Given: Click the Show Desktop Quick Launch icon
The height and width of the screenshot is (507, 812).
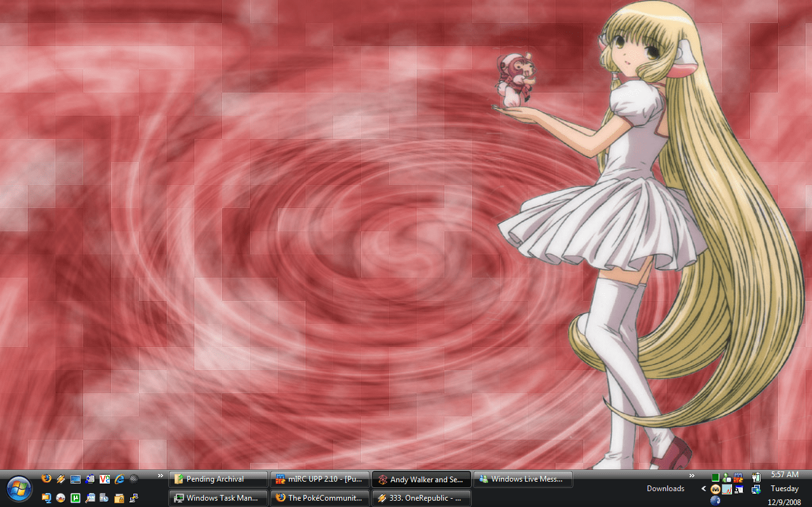Looking at the screenshot, I should 76,479.
